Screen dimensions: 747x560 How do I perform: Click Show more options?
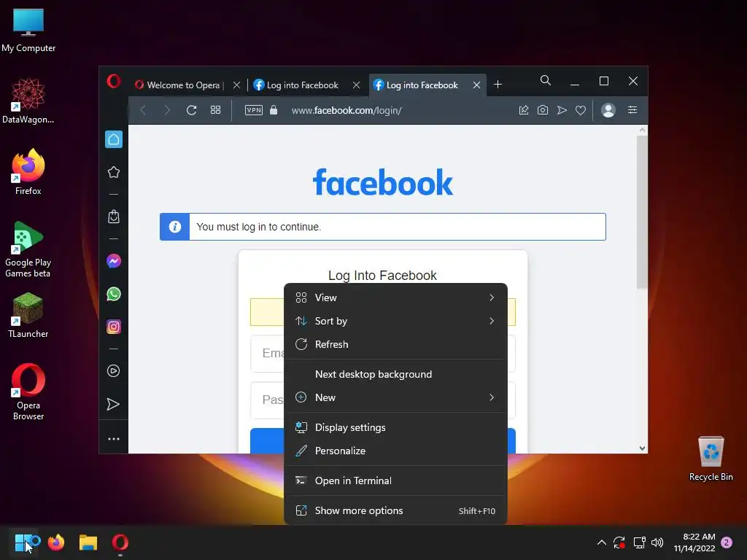(395, 511)
